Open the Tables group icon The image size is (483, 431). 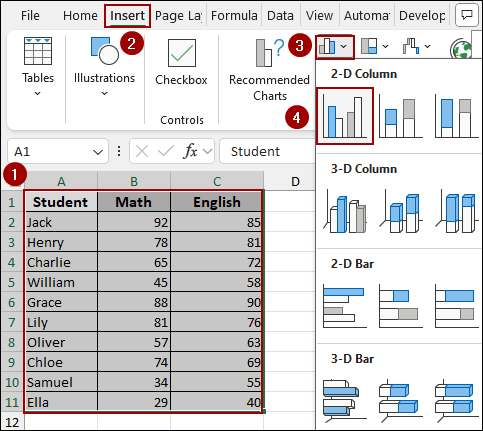[x=38, y=51]
